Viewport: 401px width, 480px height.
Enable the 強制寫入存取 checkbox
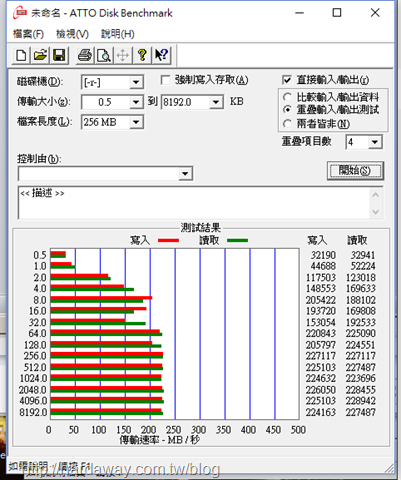[165, 80]
